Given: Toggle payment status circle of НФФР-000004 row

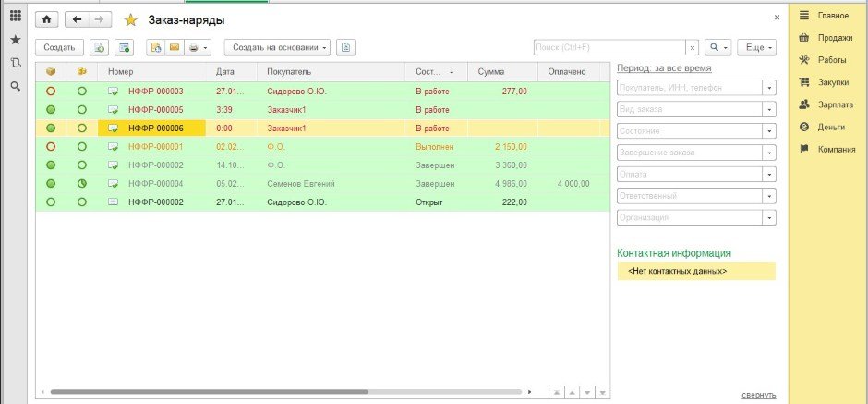Looking at the screenshot, I should click(82, 183).
